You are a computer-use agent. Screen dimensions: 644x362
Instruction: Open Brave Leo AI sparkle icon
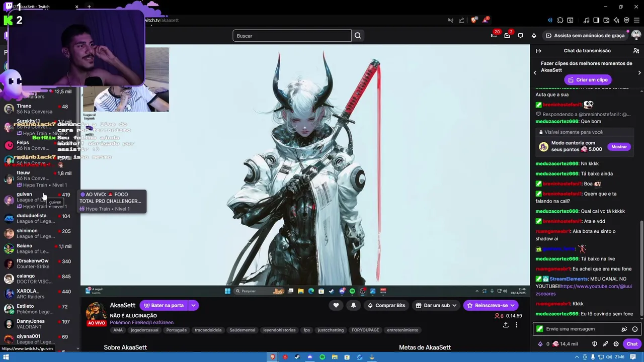616,20
